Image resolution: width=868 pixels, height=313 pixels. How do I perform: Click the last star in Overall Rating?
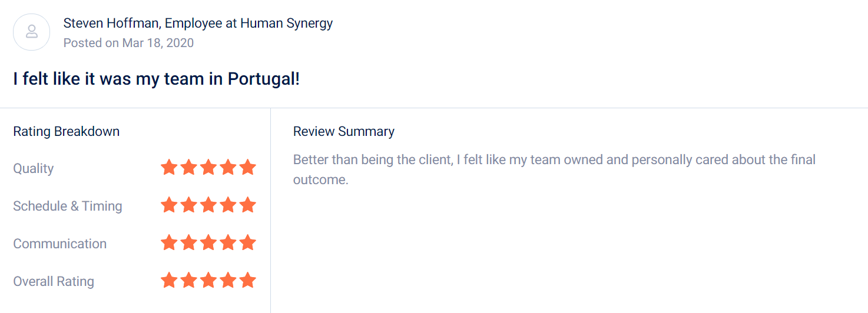248,281
